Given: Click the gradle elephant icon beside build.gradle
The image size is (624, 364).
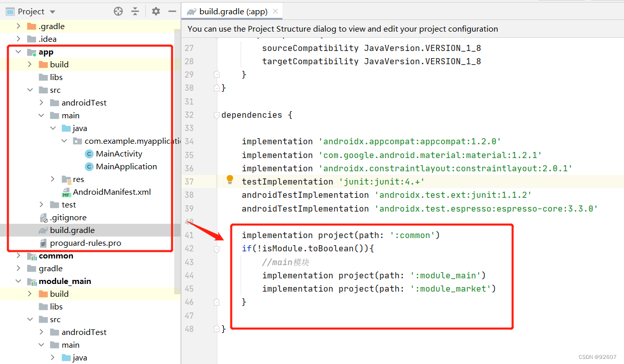Looking at the screenshot, I should point(43,230).
